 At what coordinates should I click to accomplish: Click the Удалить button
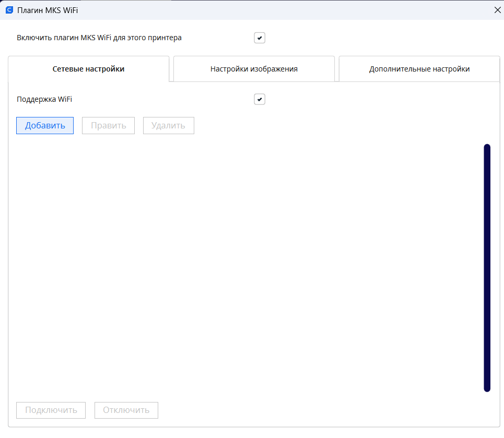[x=168, y=125]
